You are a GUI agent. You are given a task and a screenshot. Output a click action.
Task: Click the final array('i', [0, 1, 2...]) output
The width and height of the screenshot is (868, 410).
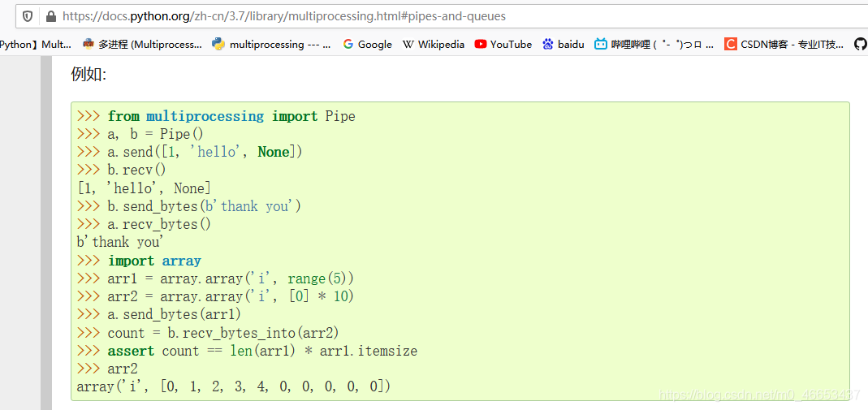pyautogui.click(x=234, y=386)
